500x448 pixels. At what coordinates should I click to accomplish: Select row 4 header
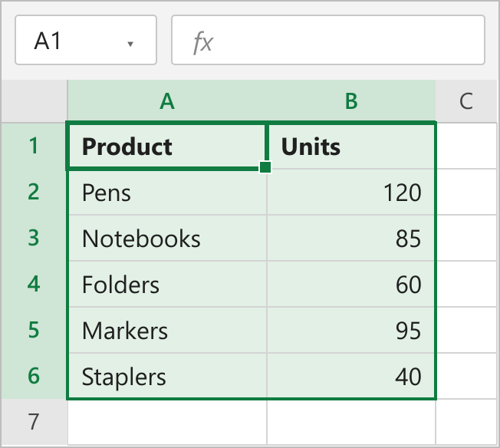pos(34,284)
